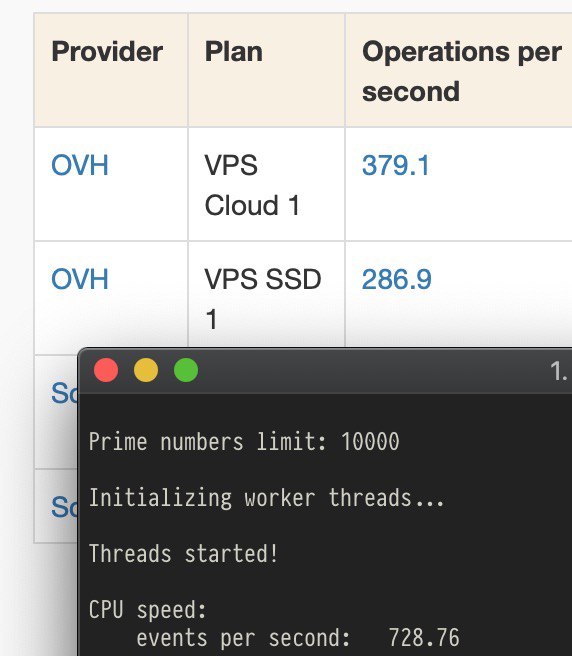Image resolution: width=572 pixels, height=656 pixels.
Task: Click the Threads started! terminal line
Action: point(183,554)
